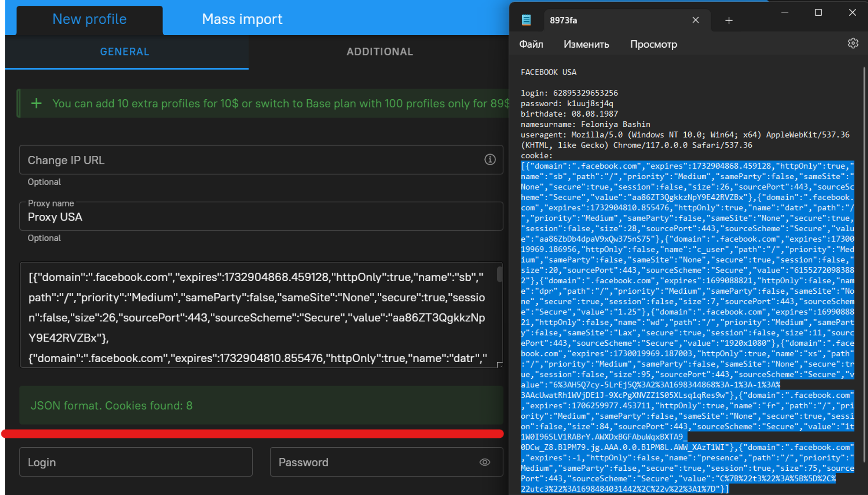868x495 pixels.
Task: Open Notepad settings gear icon
Action: click(x=853, y=43)
